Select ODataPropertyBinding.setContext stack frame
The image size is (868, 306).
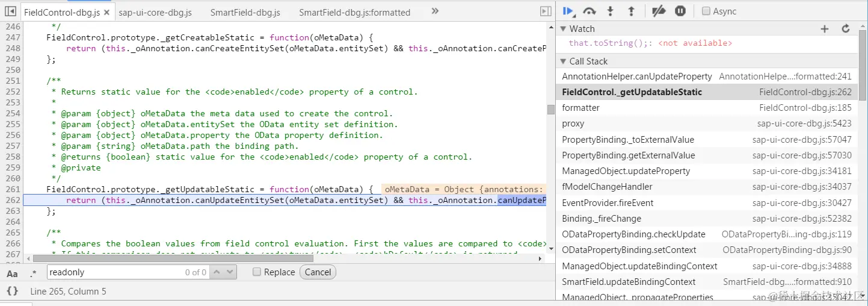(707, 250)
